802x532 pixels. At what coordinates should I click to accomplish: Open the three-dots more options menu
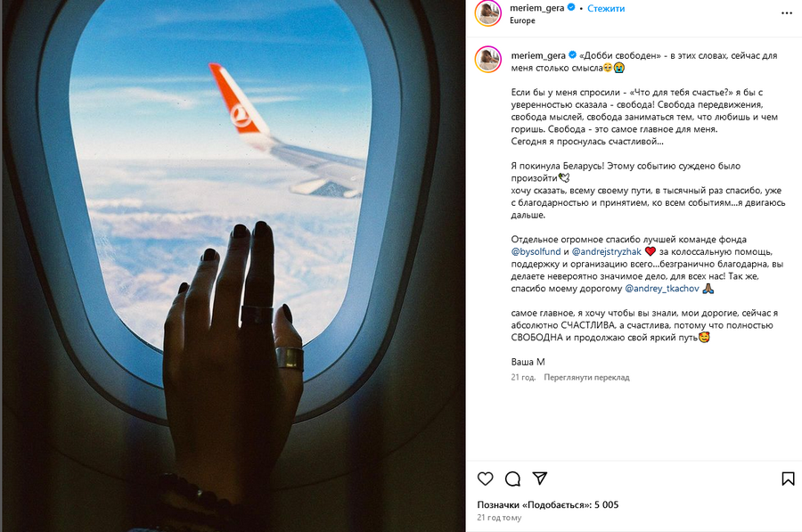787,12
